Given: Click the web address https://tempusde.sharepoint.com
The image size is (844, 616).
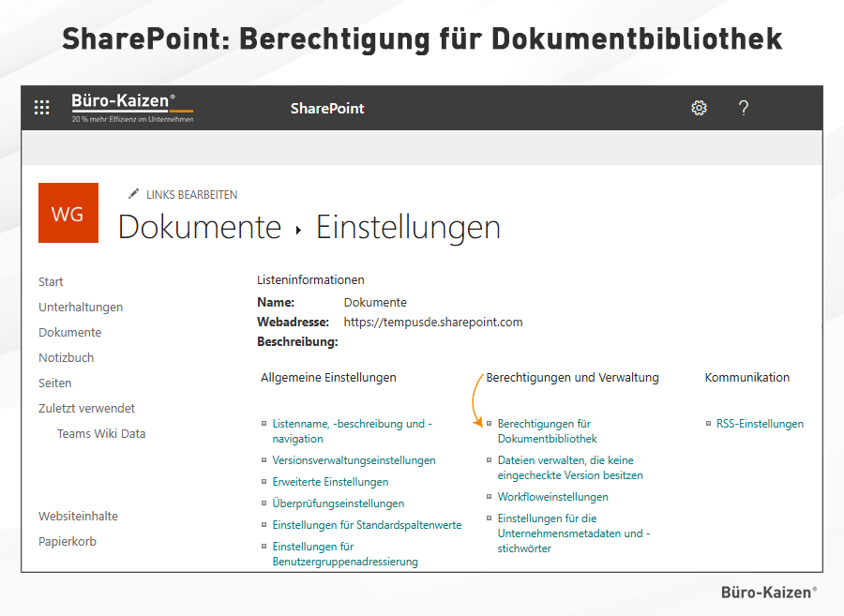Looking at the screenshot, I should [x=433, y=323].
